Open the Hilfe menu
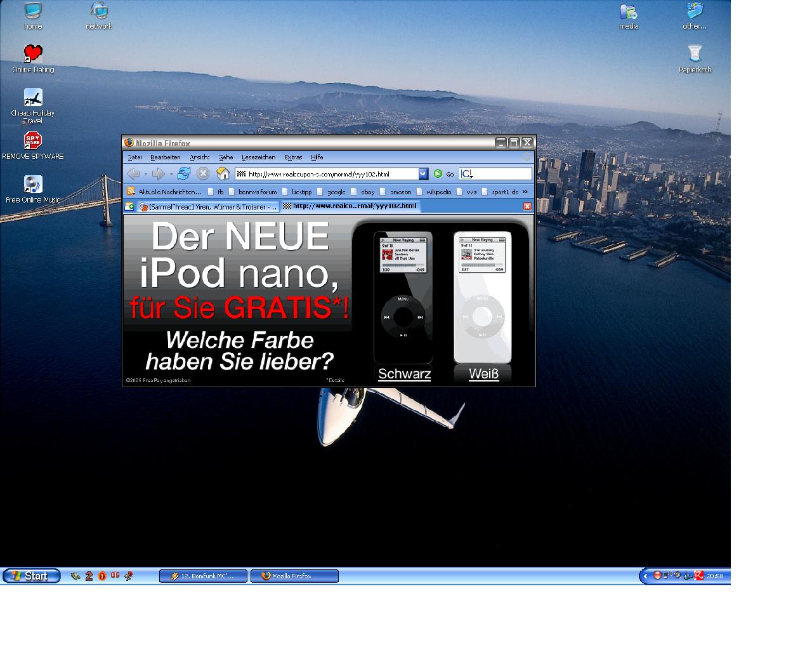The height and width of the screenshot is (650, 812). 317,157
